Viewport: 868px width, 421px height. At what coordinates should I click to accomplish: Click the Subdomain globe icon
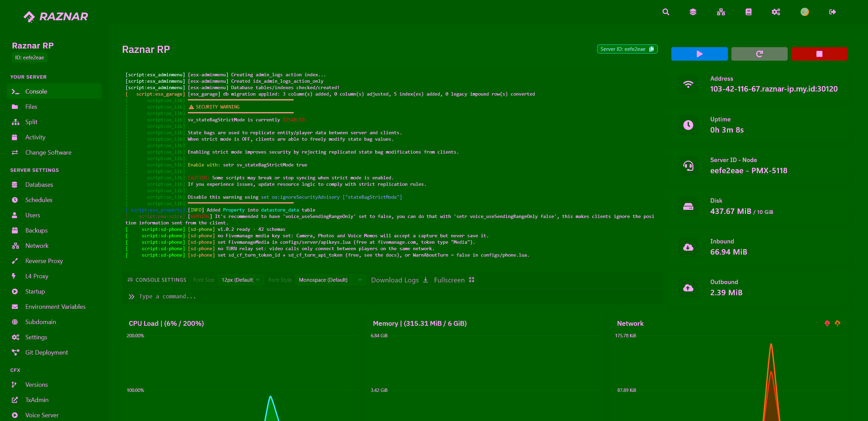(15, 322)
